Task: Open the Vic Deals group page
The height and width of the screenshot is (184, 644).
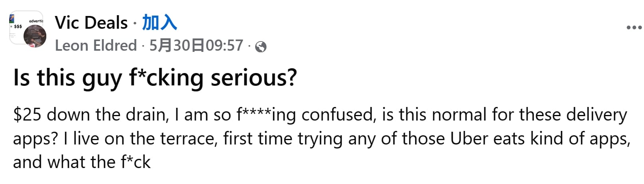Action: click(91, 22)
